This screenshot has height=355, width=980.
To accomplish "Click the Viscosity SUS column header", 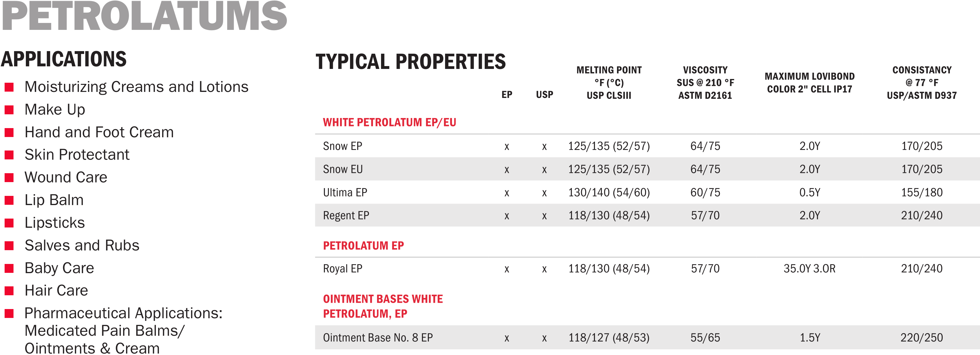I will tap(705, 82).
